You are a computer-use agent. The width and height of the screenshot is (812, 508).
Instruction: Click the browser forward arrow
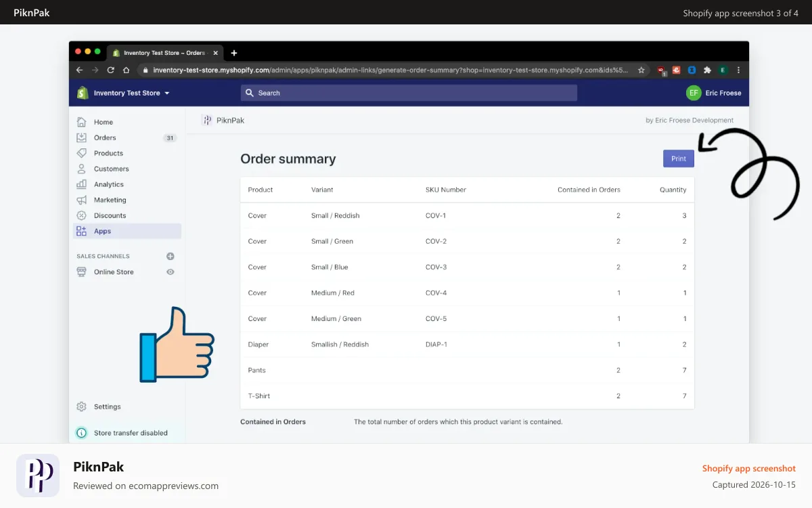click(x=95, y=70)
